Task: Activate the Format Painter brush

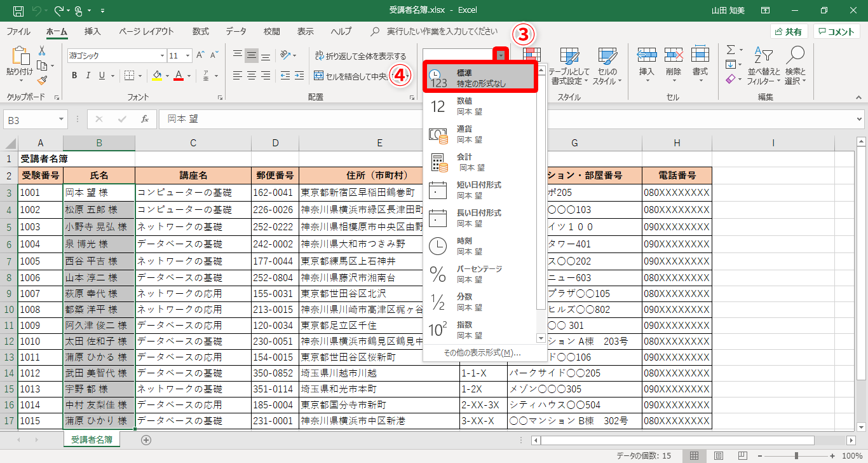Action: pyautogui.click(x=42, y=80)
